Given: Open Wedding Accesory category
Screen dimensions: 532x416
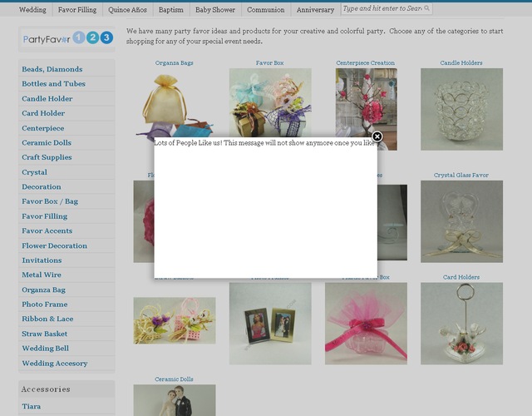Looking at the screenshot, I should point(55,364).
